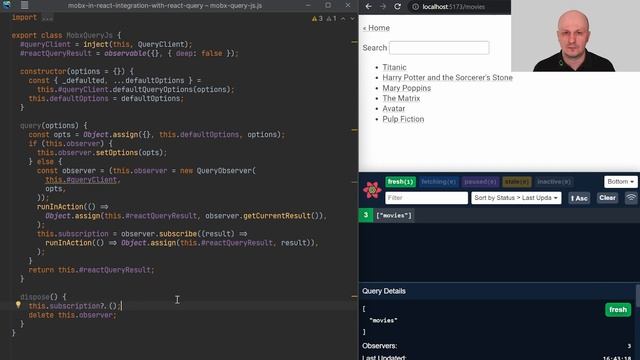Click the green observer count 3 badge
This screenshot has height=360, width=640.
(x=366, y=216)
